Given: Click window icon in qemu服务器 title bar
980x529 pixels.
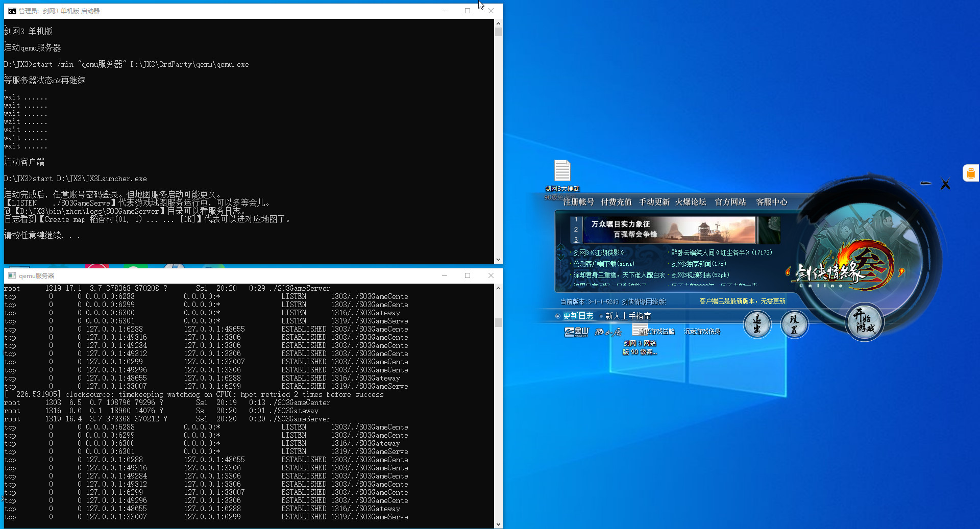Looking at the screenshot, I should pos(12,275).
